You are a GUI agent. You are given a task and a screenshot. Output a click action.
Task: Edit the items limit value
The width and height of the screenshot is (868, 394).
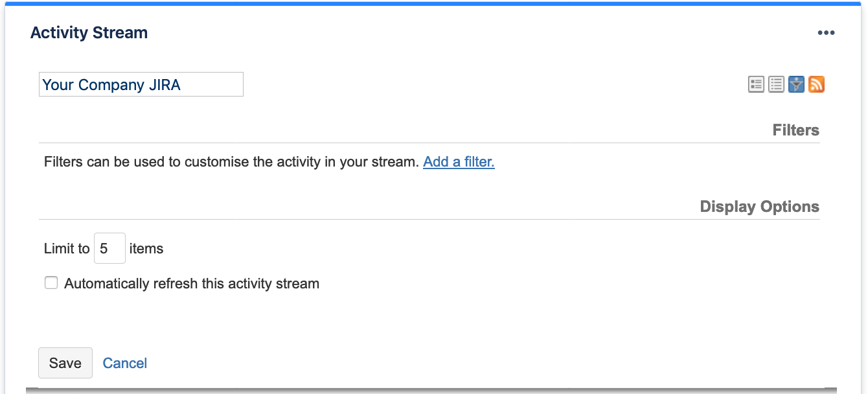(x=109, y=248)
